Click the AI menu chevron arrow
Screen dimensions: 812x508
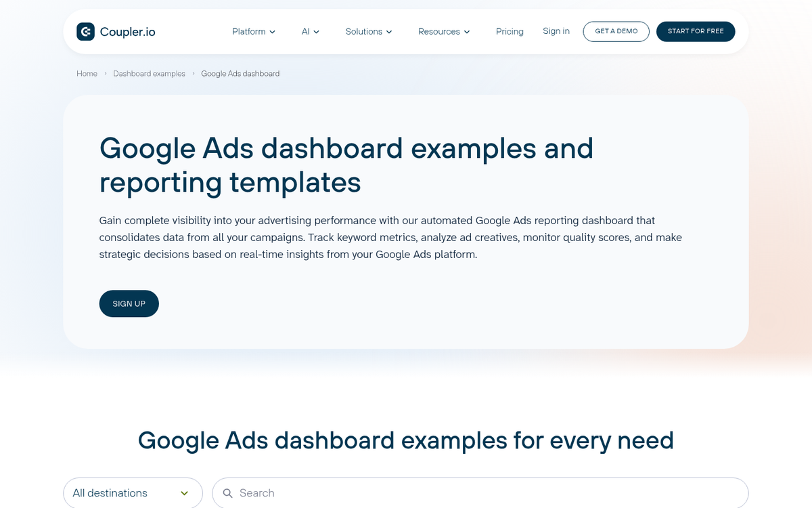(x=316, y=31)
